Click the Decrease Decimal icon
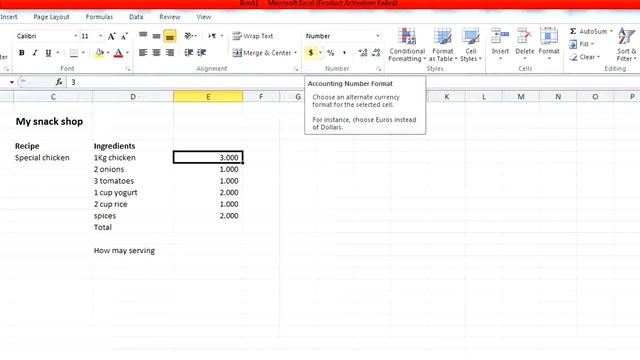 pyautogui.click(x=376, y=53)
